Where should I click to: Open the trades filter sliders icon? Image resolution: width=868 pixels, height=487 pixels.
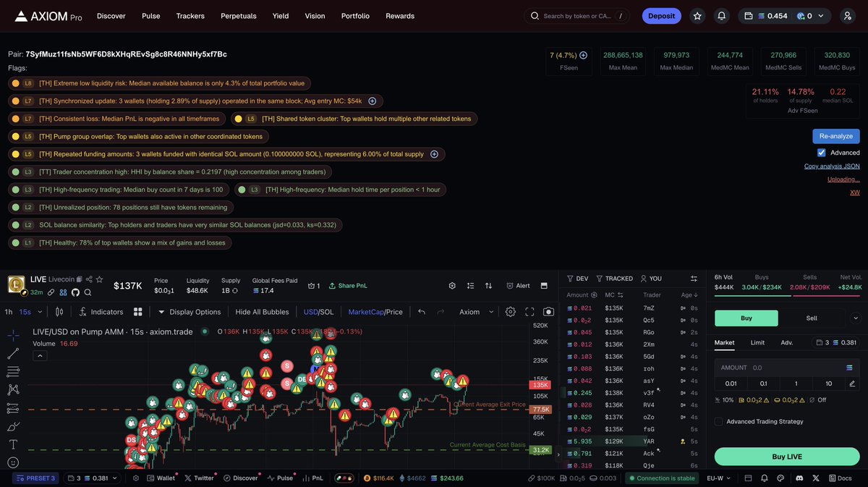[694, 279]
